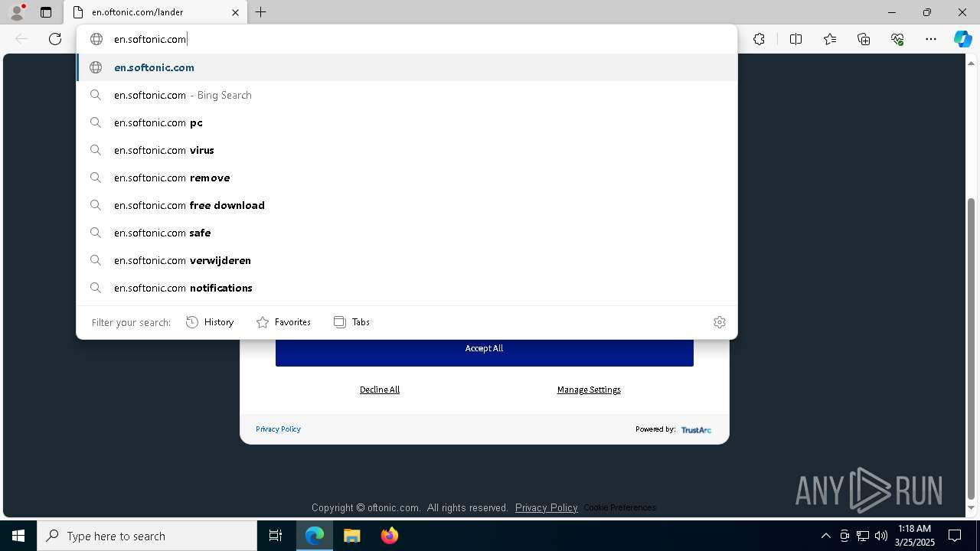The width and height of the screenshot is (980, 551).
Task: Choose the 'en.softonic.com remove' suggestion
Action: click(407, 178)
